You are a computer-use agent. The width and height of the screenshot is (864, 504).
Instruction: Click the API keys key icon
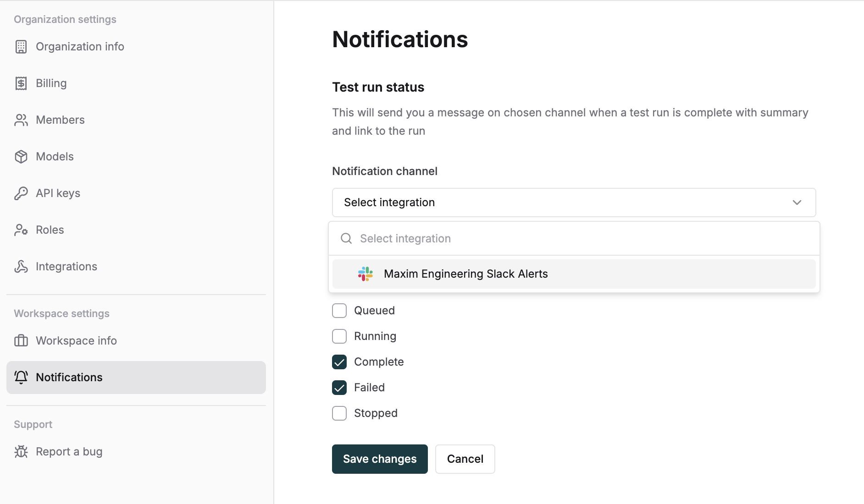click(21, 193)
